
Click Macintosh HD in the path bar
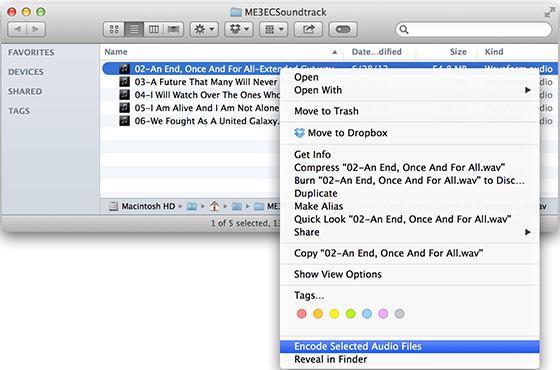click(x=142, y=206)
